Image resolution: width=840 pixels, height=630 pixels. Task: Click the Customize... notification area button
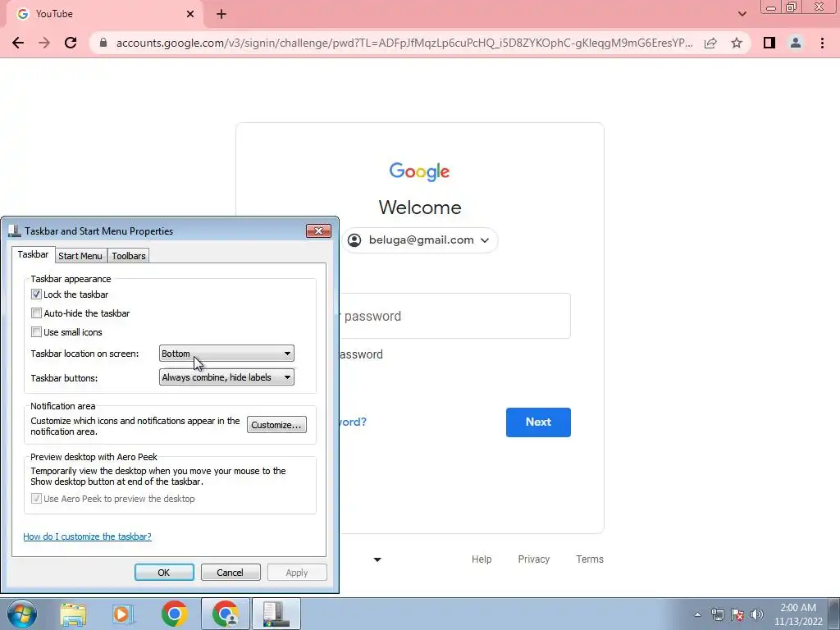(x=276, y=425)
